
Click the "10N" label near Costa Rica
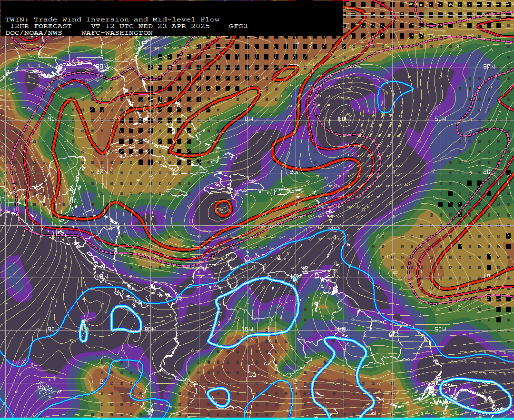point(102,276)
